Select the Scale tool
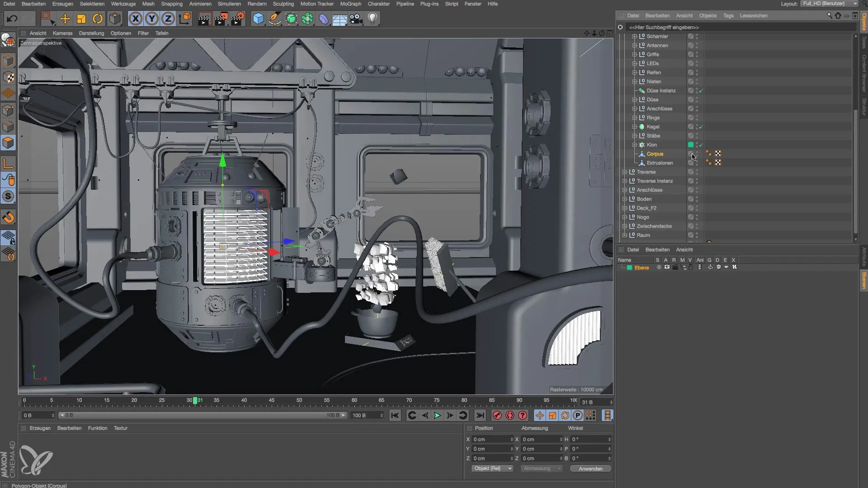 [x=81, y=19]
